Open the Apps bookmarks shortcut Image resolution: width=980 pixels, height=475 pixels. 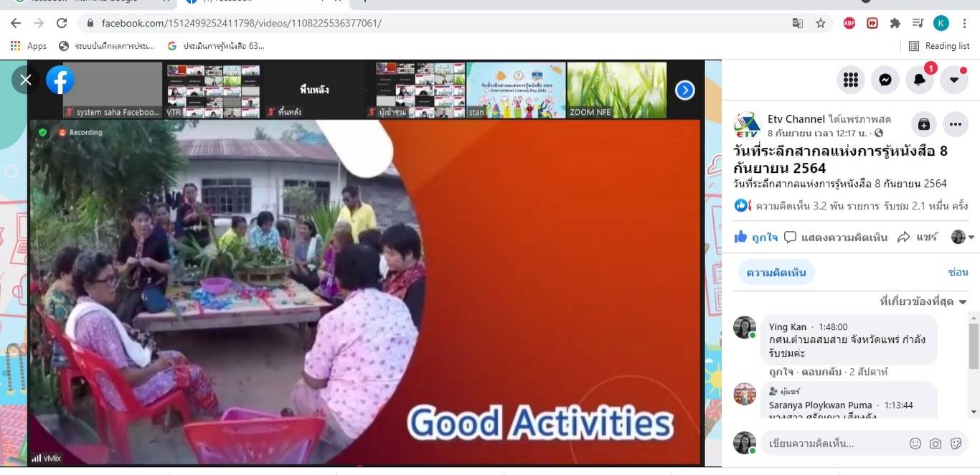click(x=29, y=46)
